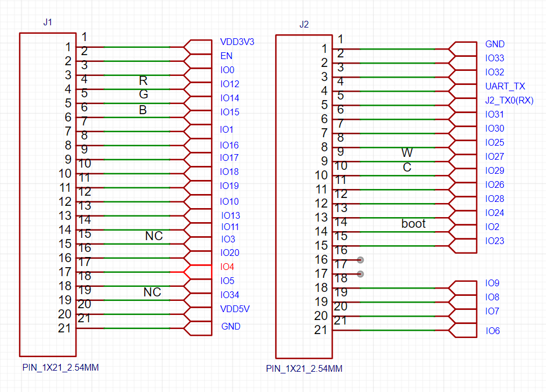Select the net flag symbol beside UART_TX
This screenshot has height=392, width=546.
pos(463,92)
